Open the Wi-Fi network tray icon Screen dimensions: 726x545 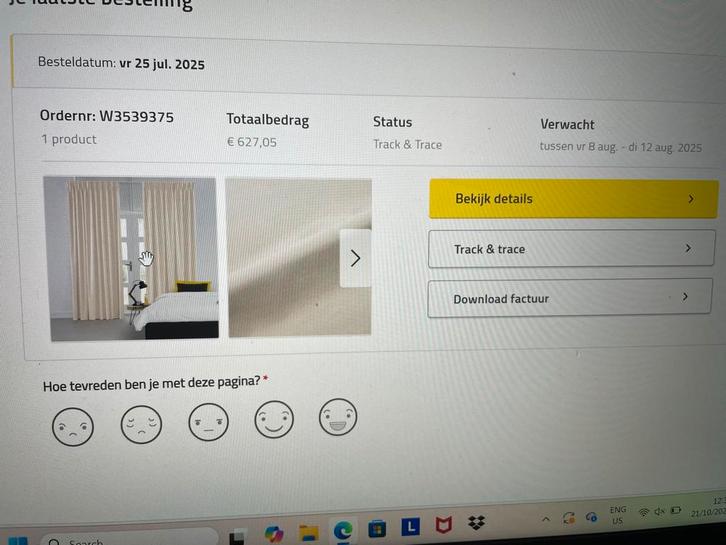(x=644, y=512)
